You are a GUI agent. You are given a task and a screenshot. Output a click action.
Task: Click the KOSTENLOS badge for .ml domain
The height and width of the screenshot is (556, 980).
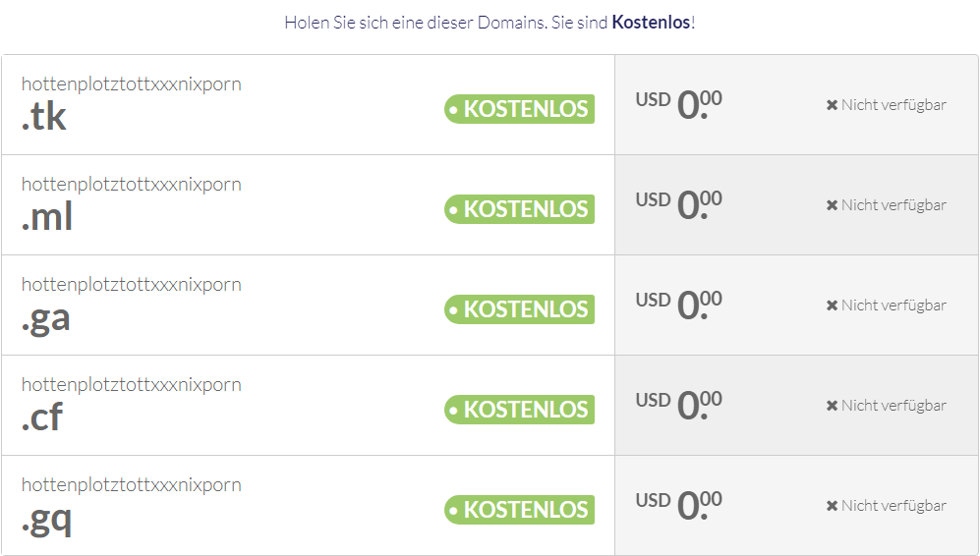(519, 209)
